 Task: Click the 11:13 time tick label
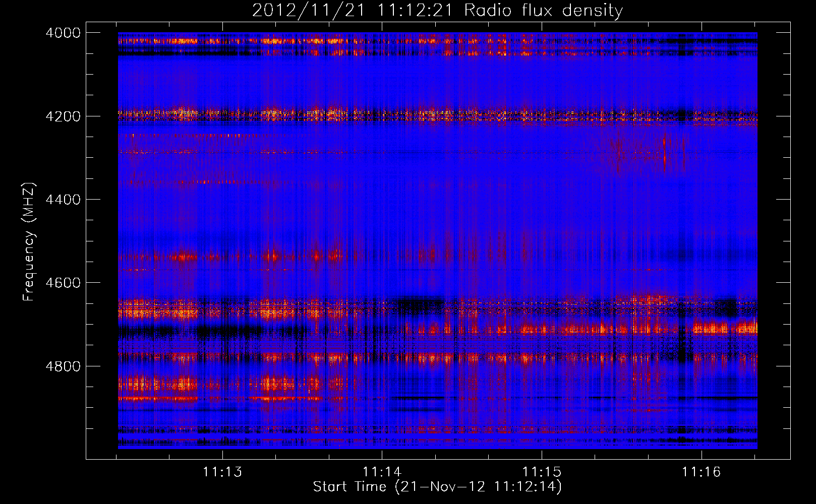[222, 472]
